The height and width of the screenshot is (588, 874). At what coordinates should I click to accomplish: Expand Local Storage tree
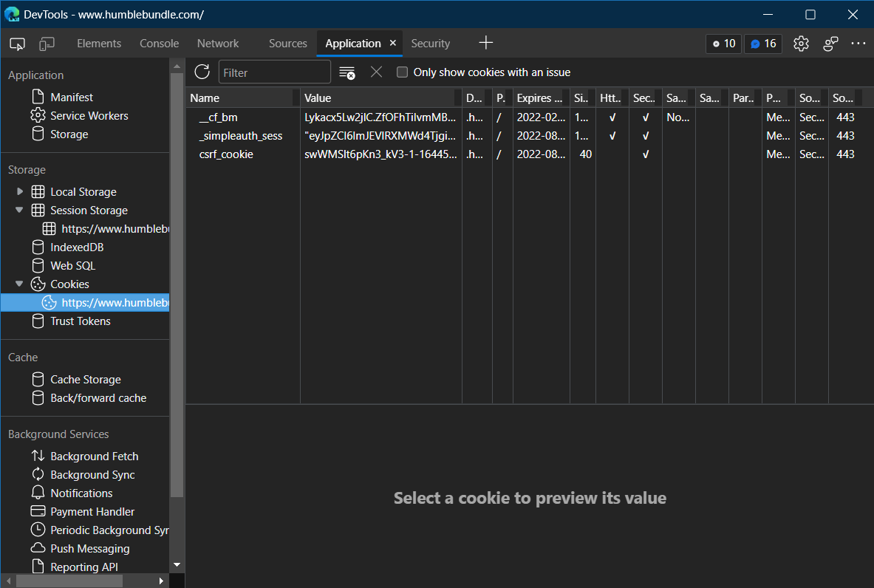(20, 191)
